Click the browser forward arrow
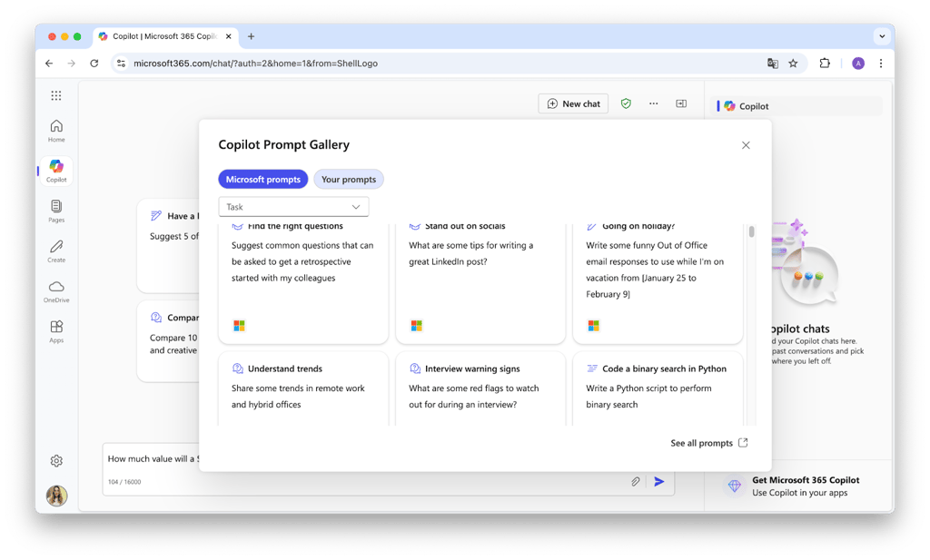The image size is (930, 560). click(x=71, y=64)
